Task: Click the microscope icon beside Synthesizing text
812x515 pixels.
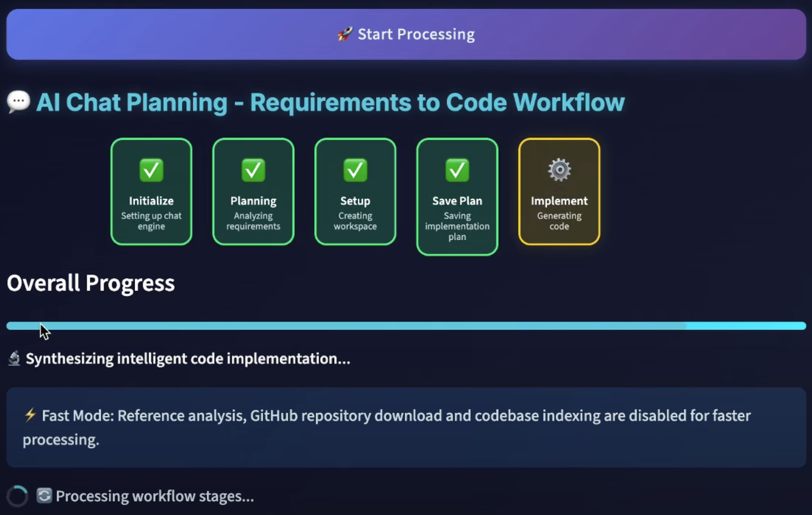Action: 14,358
